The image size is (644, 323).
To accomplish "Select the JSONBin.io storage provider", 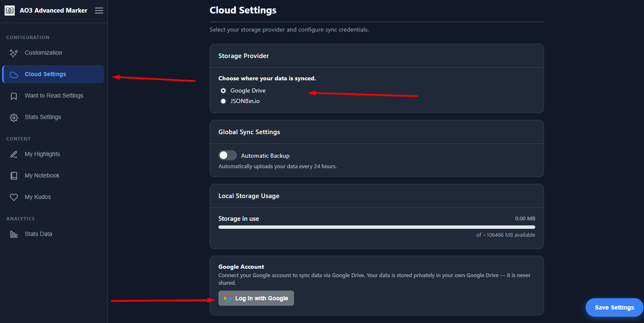I will point(223,101).
